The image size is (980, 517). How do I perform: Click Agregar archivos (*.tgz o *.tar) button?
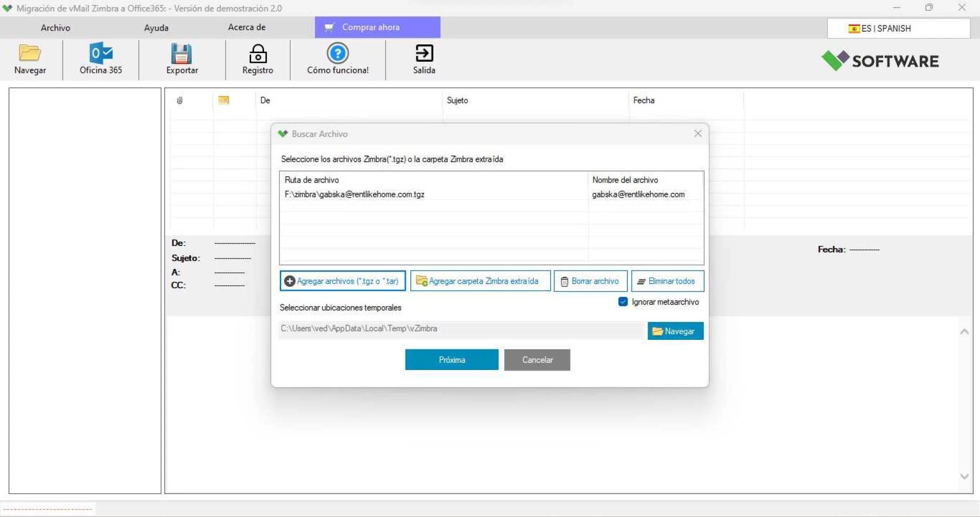342,281
